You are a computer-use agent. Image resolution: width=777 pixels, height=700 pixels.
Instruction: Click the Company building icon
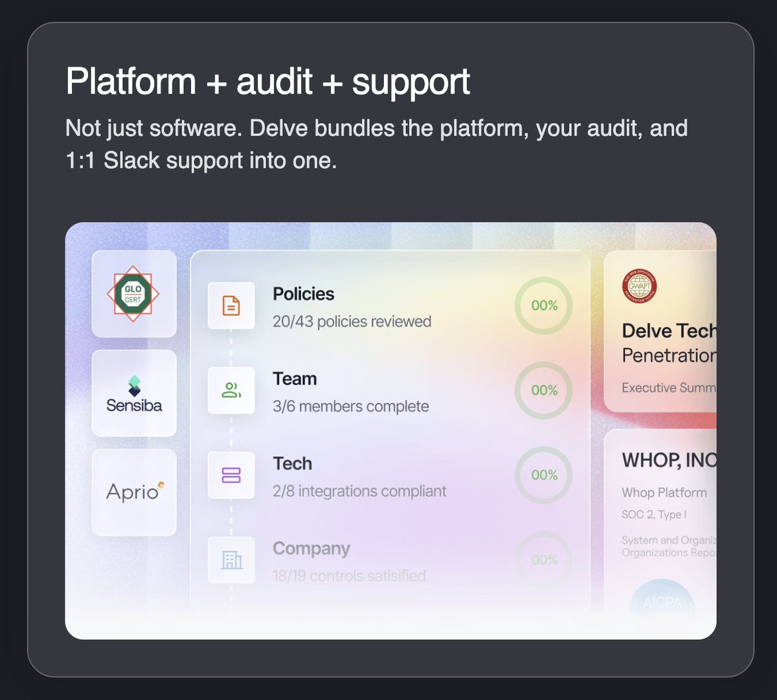click(231, 560)
